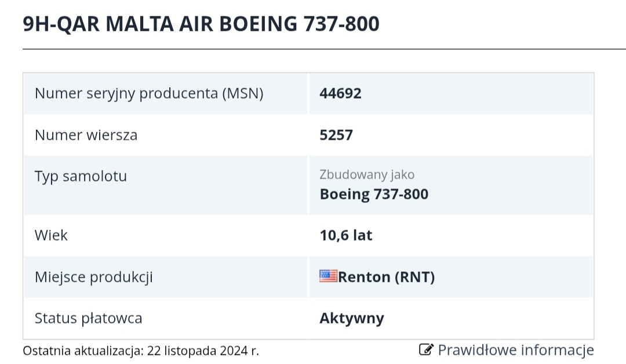Image resolution: width=626 pixels, height=364 pixels.
Task: Click the MSN value 44692
Action: pos(340,93)
